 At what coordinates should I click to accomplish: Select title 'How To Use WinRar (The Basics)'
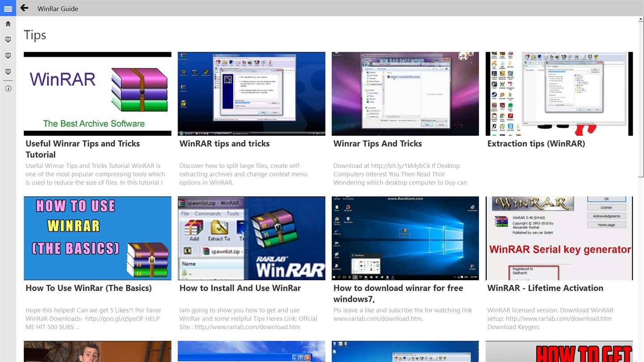click(89, 288)
